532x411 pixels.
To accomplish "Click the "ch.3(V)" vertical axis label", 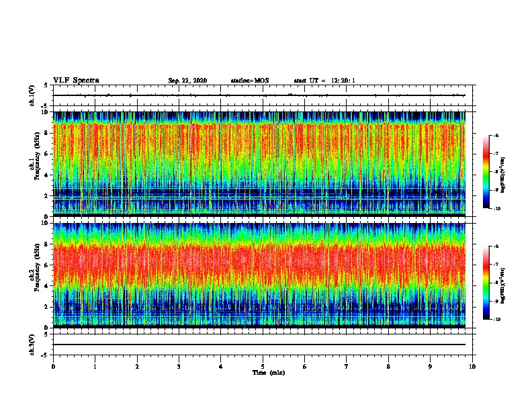I will 32,345.
